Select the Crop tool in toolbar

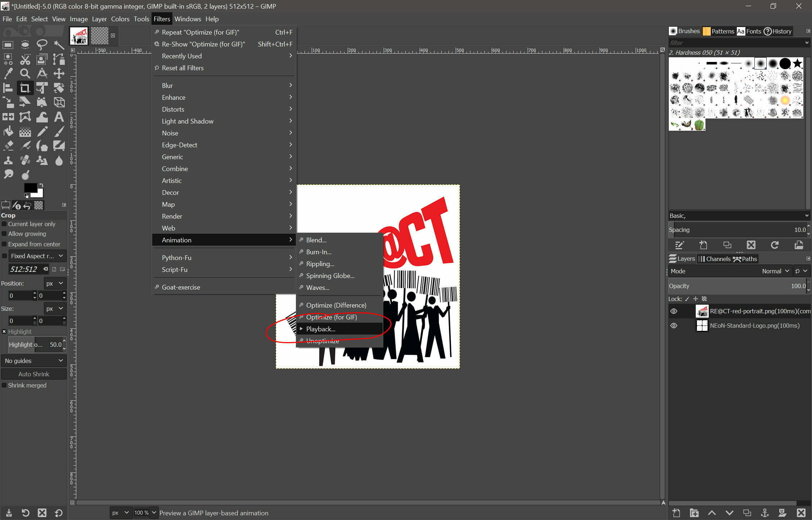(25, 87)
